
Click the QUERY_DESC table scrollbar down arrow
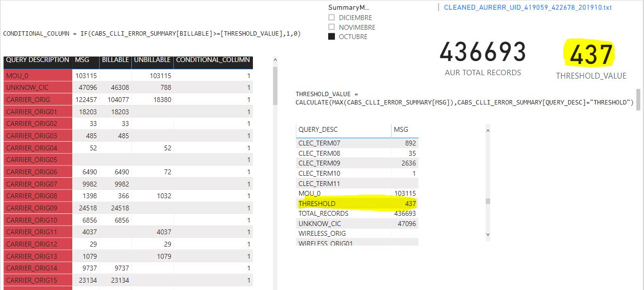click(487, 235)
